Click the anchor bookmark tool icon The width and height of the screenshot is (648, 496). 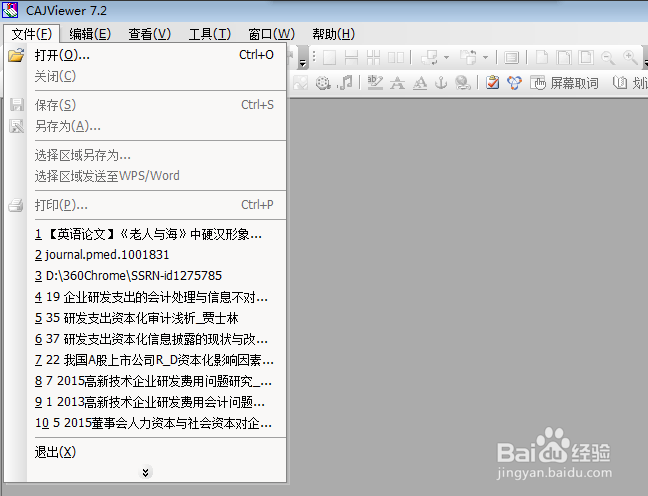[441, 83]
